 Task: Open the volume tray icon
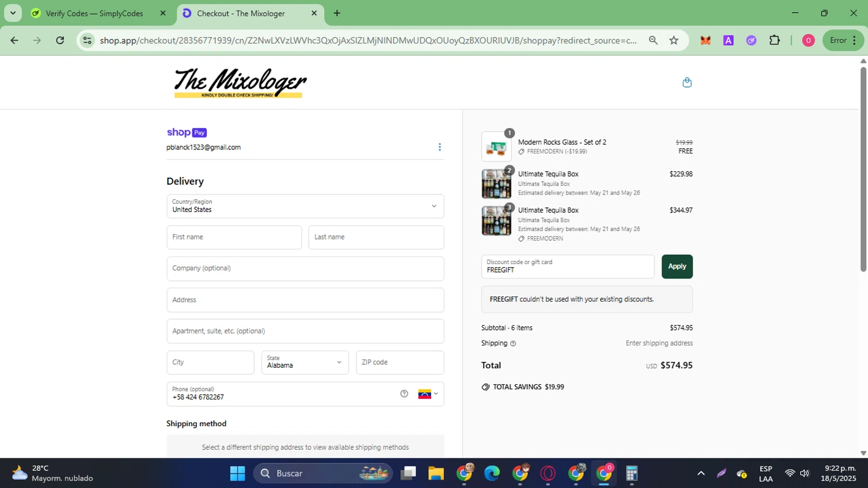point(805,474)
